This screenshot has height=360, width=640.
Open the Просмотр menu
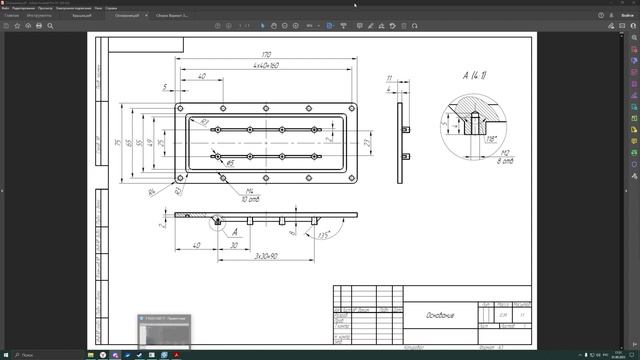45,8
